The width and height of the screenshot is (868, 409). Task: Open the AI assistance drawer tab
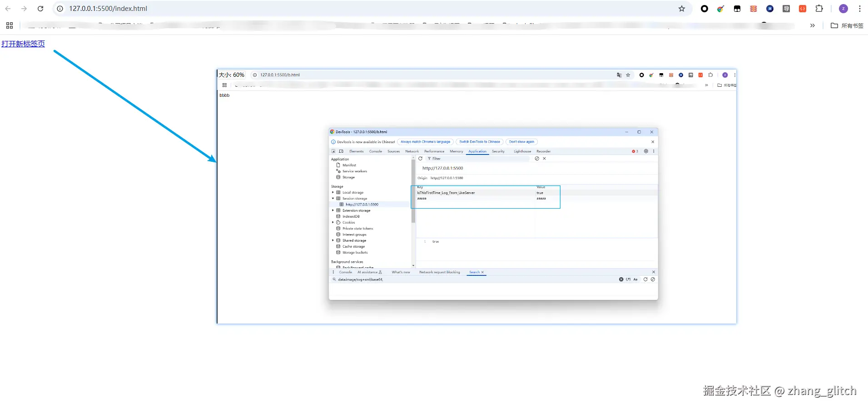point(370,272)
